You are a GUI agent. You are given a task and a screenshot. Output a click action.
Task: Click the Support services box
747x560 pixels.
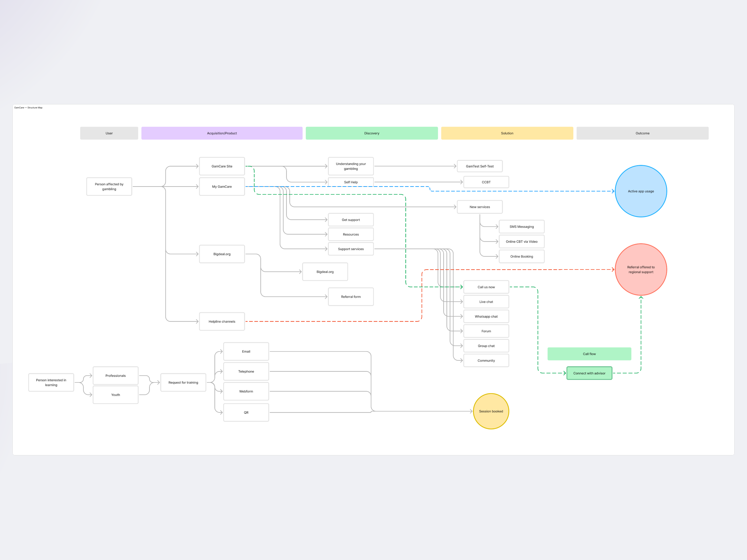pos(351,249)
